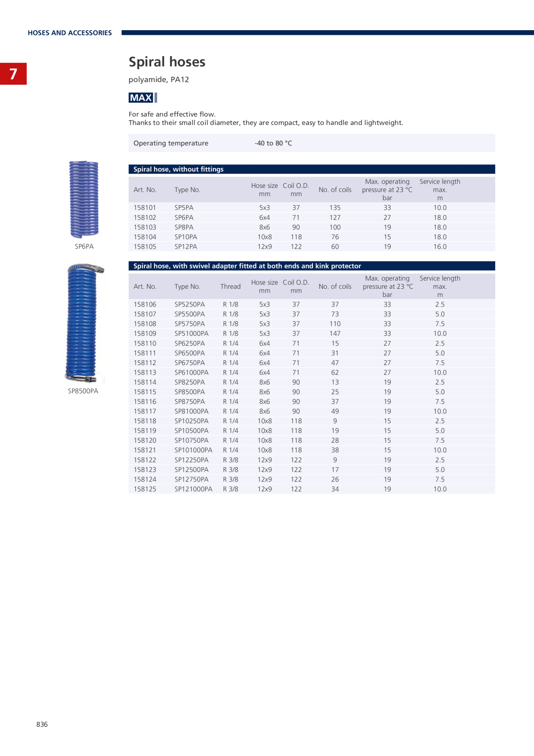Click page number 836
This screenshot has width=534, height=756.
point(42,725)
